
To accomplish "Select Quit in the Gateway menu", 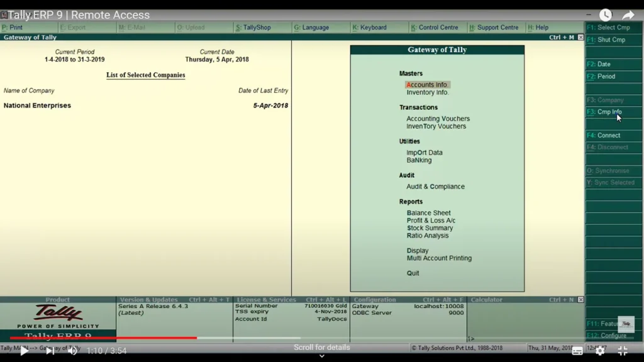I will (413, 273).
